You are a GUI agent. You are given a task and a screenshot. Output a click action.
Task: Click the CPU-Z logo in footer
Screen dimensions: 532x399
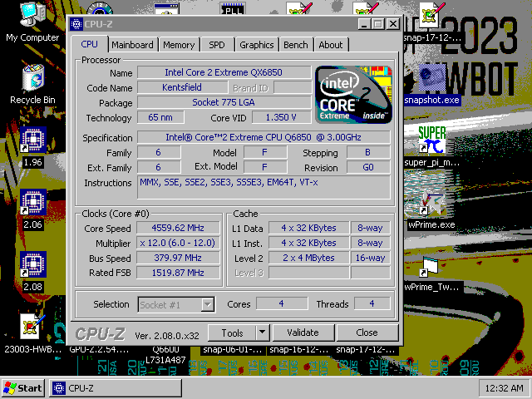[x=100, y=334]
